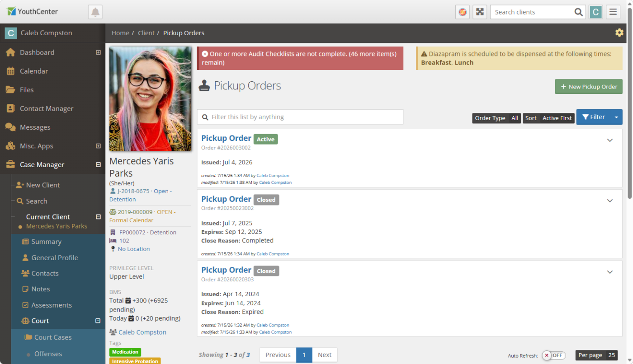Open the client Summary page
The image size is (633, 364).
(x=46, y=242)
